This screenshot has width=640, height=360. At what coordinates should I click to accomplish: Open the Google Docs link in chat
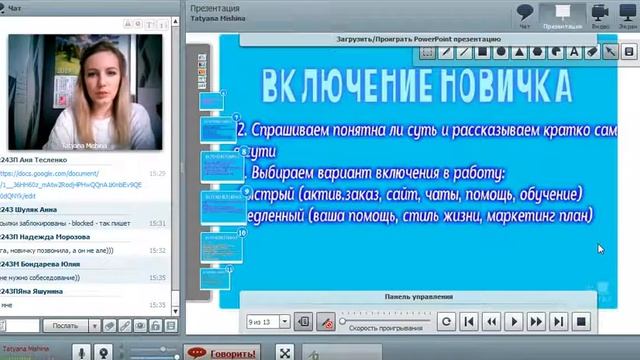point(71,184)
